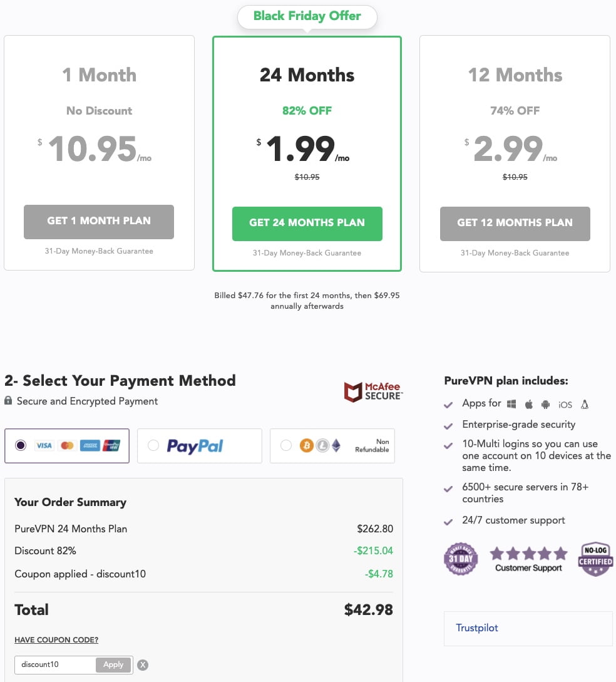
Task: Remove coupon with the X icon
Action: point(143,664)
